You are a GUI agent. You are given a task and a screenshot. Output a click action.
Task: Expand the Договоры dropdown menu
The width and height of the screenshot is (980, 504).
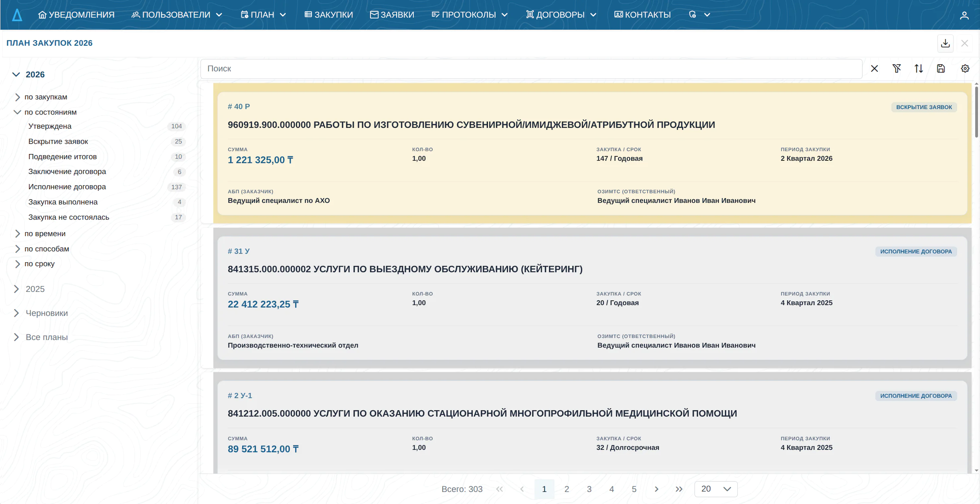561,15
